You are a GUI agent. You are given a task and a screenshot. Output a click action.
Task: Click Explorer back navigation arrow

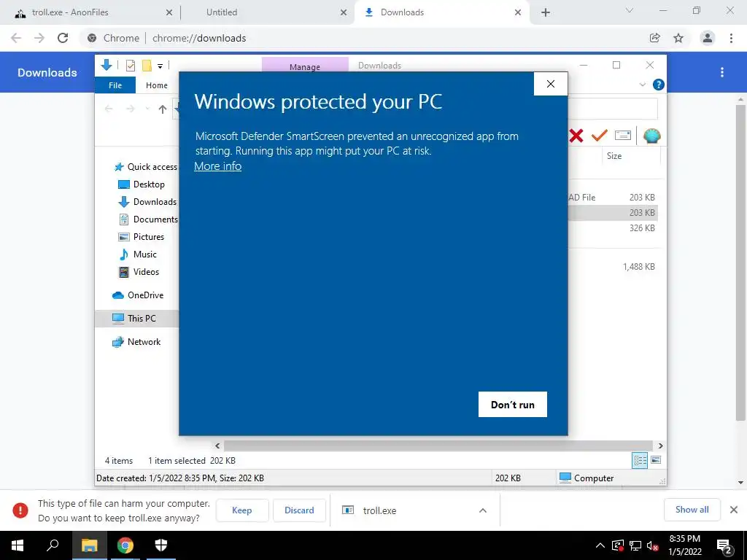109,109
